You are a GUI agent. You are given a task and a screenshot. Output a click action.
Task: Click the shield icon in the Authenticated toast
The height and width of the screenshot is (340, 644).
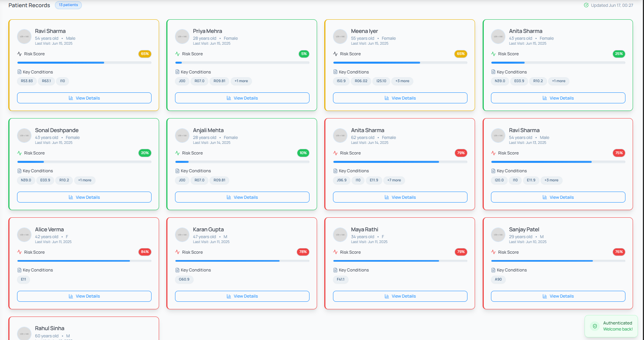click(x=595, y=326)
